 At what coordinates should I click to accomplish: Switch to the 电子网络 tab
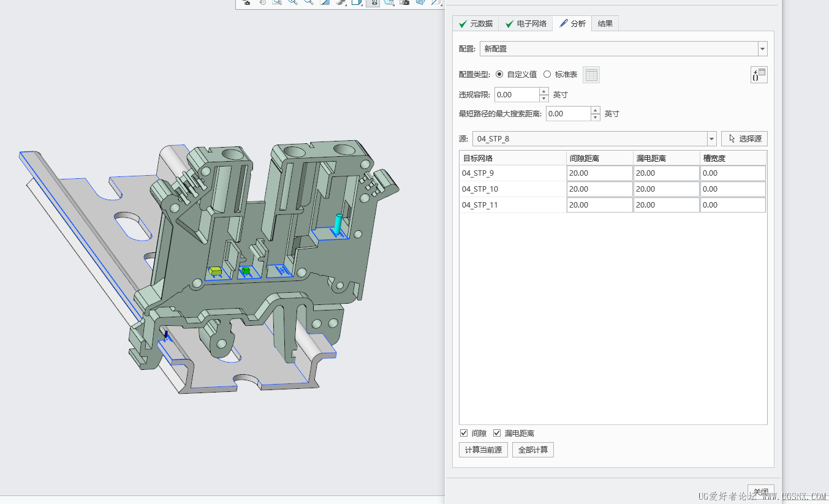pyautogui.click(x=526, y=24)
